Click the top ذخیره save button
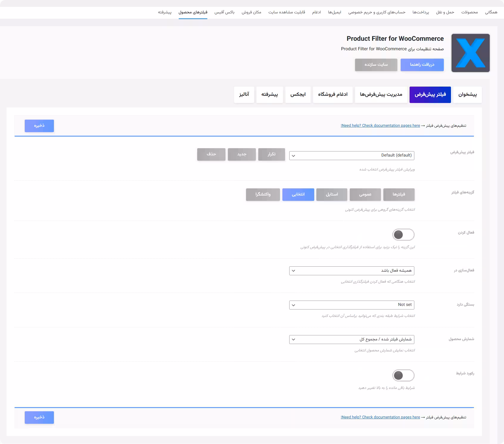This screenshot has width=504, height=444. pos(39,126)
